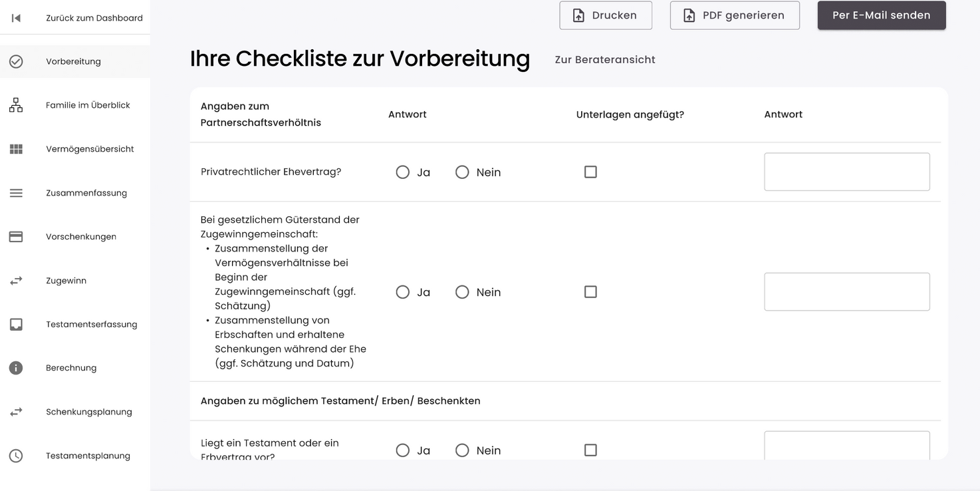The image size is (980, 491).
Task: Click the Drucken button
Action: pyautogui.click(x=606, y=15)
